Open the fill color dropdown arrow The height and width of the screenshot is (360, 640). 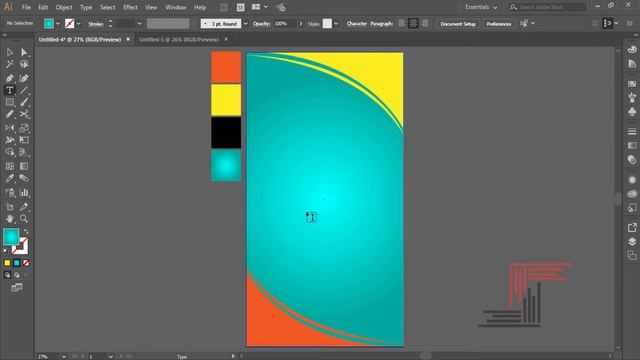click(58, 24)
